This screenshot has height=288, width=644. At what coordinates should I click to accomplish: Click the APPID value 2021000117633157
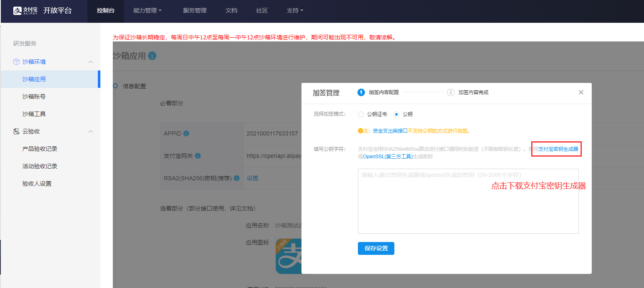click(x=272, y=133)
